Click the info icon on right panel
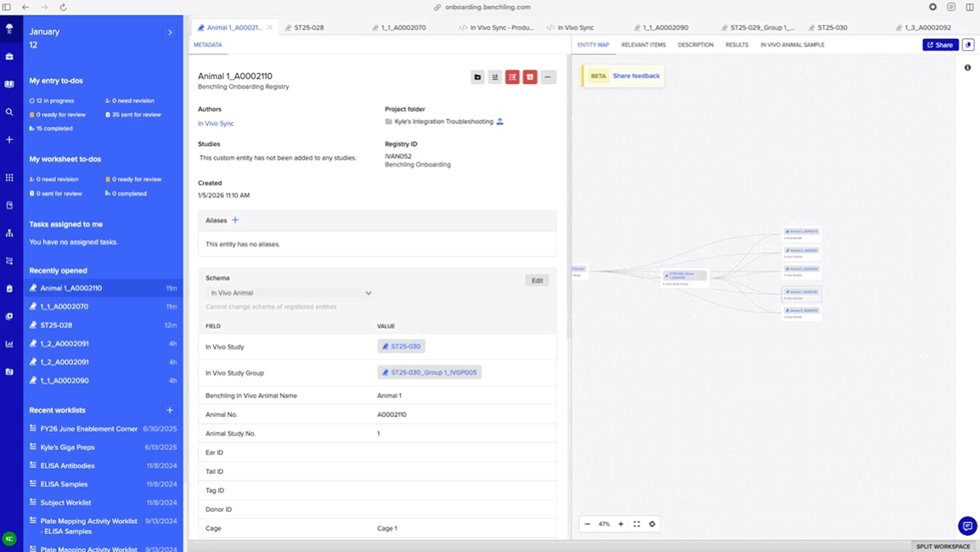980x552 pixels. click(x=967, y=68)
